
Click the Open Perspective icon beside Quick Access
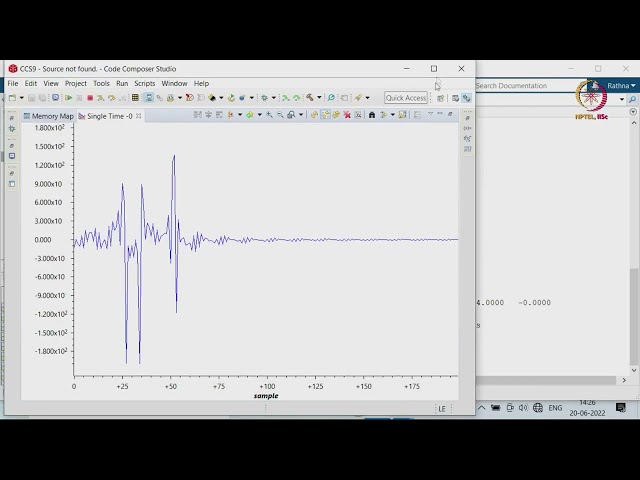click(x=440, y=98)
